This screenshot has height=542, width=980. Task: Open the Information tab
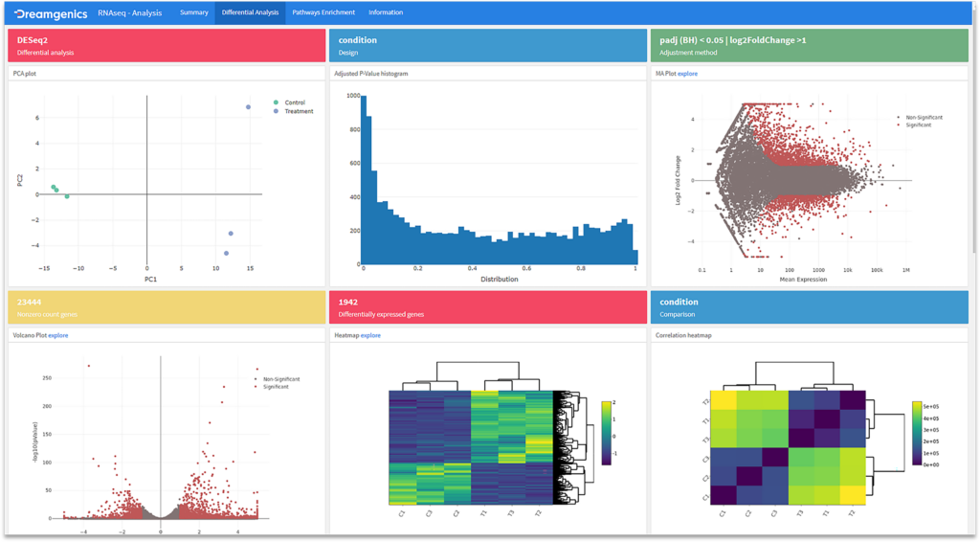tap(386, 12)
